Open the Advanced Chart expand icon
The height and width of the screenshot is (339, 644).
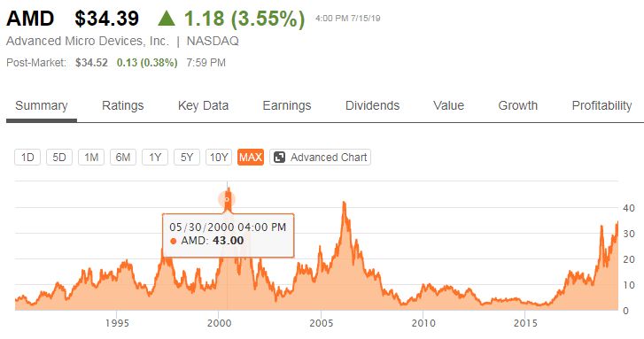click(x=279, y=158)
